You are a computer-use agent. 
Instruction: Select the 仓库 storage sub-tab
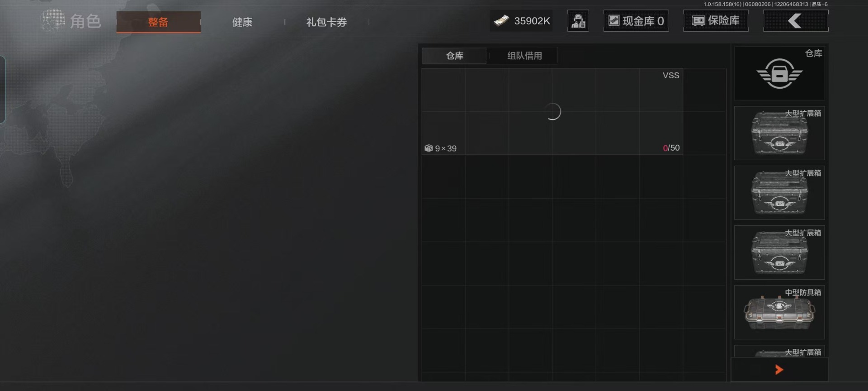tap(454, 56)
